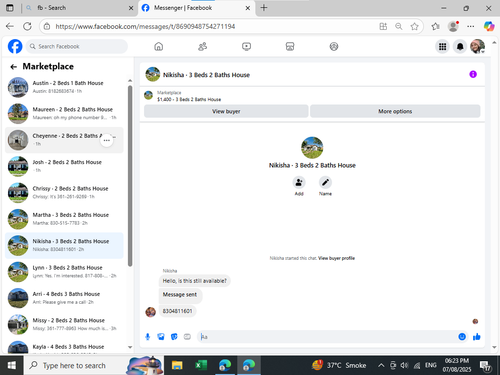The height and width of the screenshot is (375, 500).
Task: Click the 8304811601 message bubble
Action: pos(177,311)
